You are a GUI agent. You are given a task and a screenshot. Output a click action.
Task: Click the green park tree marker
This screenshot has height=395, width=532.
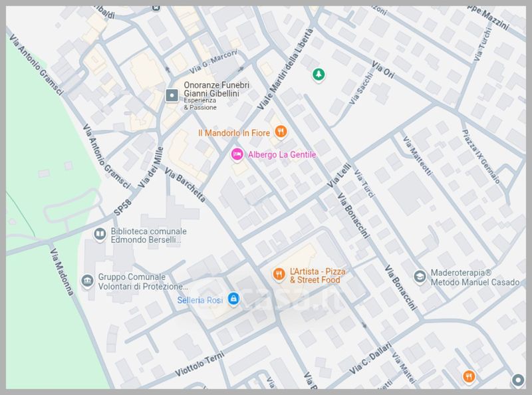pos(319,74)
